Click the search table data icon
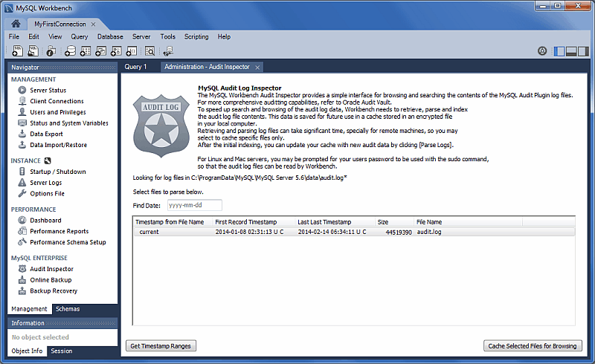 pyautogui.click(x=150, y=51)
